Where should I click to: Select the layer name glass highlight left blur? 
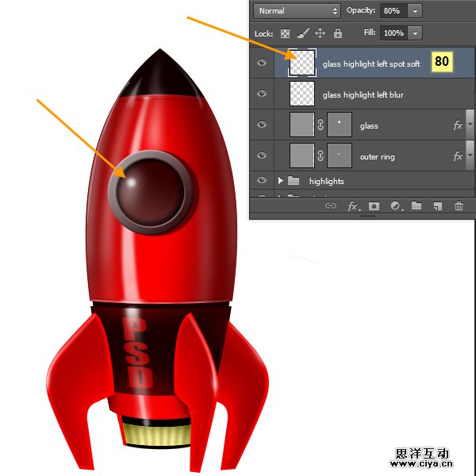(363, 94)
